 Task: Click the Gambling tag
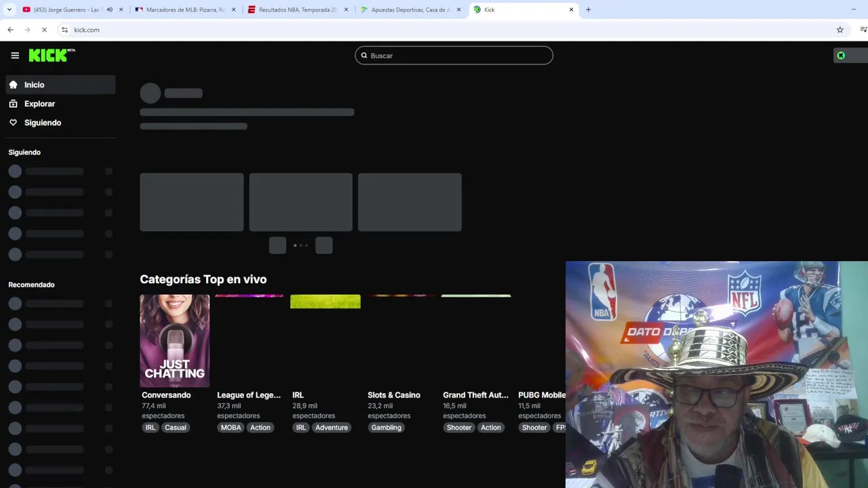[x=387, y=428]
